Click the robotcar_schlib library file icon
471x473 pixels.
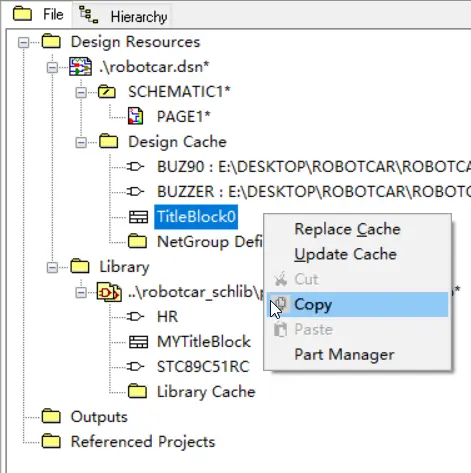pyautogui.click(x=109, y=292)
